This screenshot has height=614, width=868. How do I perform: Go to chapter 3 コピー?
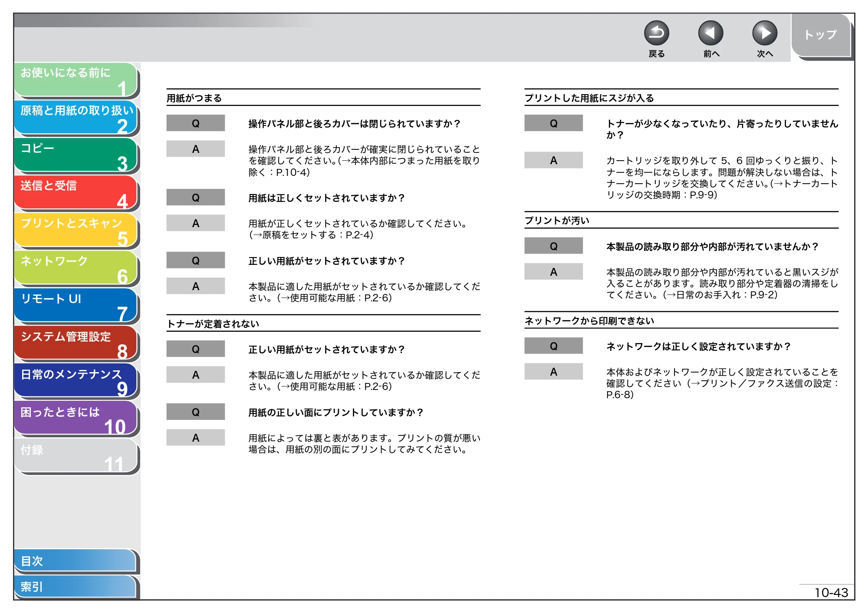[x=76, y=155]
